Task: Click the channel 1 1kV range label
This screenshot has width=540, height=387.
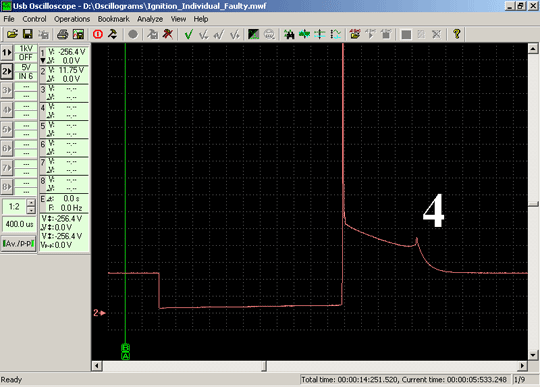Action: tap(26, 49)
